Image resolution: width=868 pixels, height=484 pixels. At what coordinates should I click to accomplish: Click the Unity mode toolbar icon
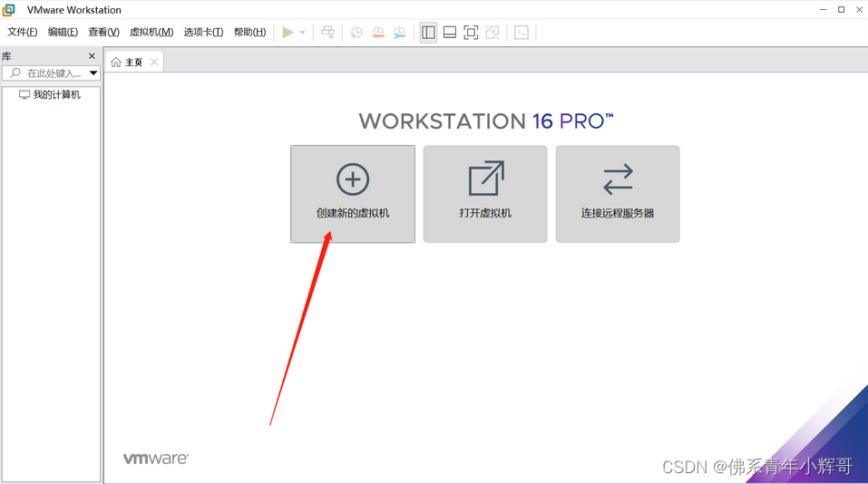tap(493, 33)
